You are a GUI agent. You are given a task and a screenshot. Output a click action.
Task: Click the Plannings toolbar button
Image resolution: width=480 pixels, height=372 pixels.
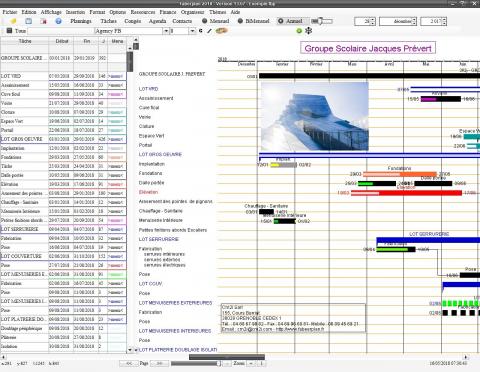(81, 21)
